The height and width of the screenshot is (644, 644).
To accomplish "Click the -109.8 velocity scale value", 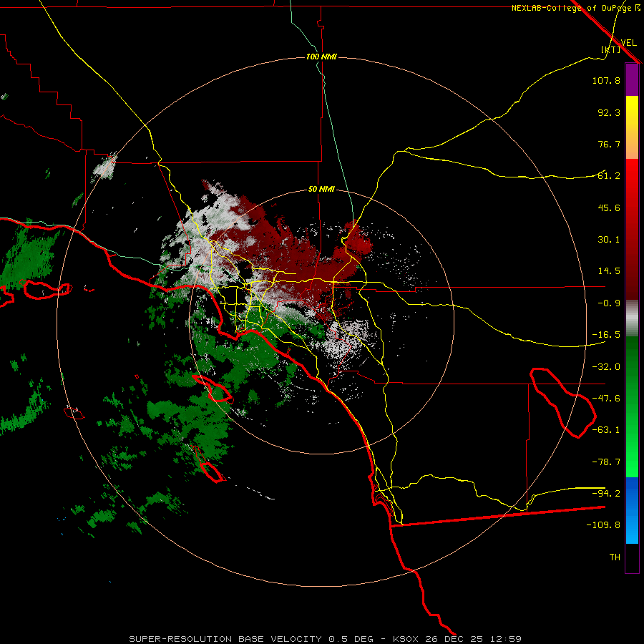I will point(603,525).
